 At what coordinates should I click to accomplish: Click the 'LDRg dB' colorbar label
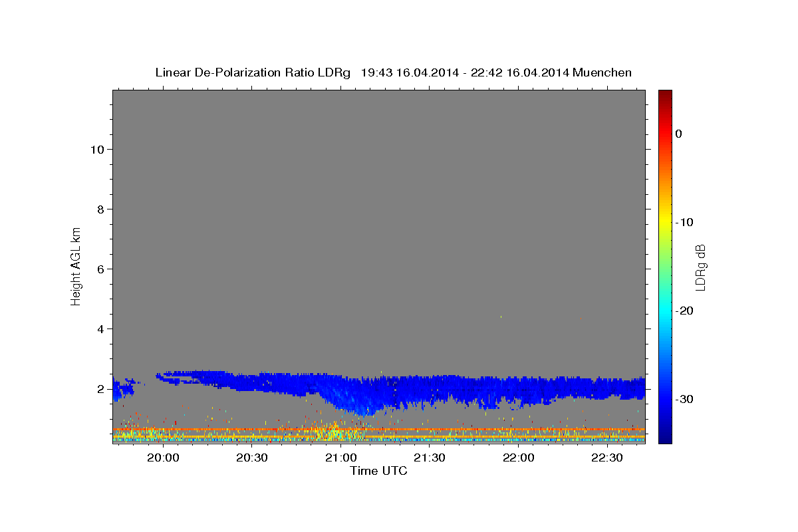[x=700, y=267]
